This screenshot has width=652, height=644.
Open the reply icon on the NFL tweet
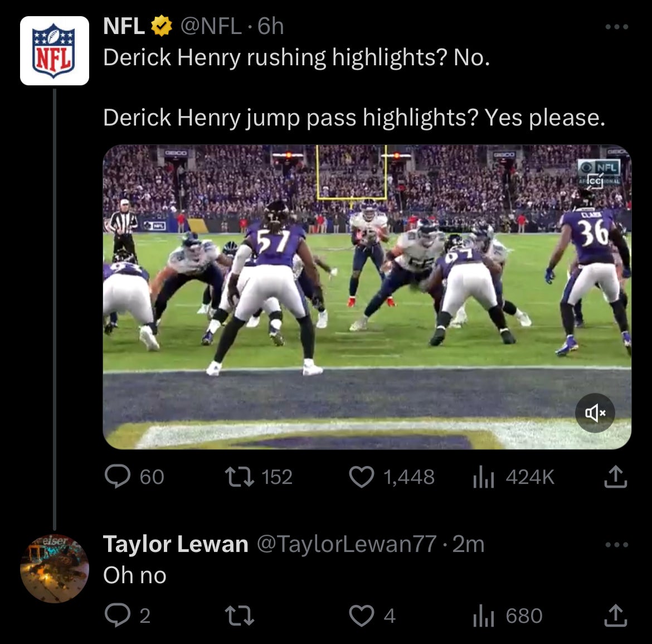pyautogui.click(x=119, y=477)
